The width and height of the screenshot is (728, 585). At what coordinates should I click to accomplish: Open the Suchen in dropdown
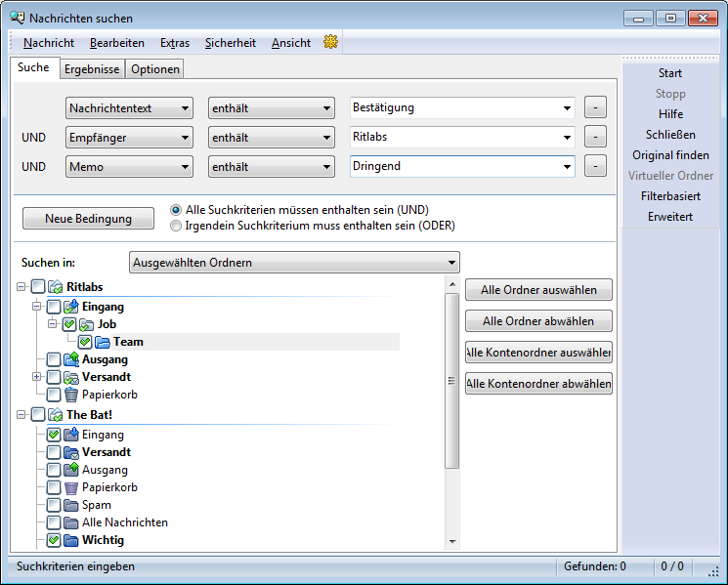click(294, 262)
